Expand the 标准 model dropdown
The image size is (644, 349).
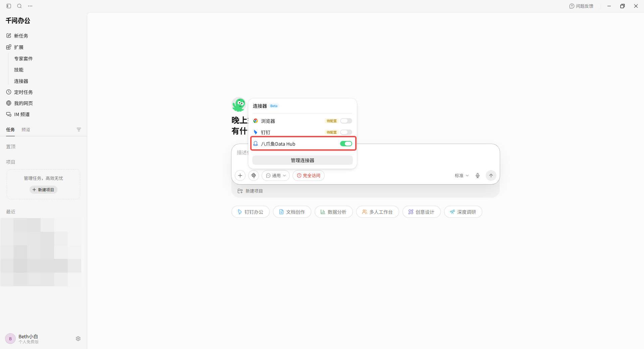click(462, 176)
